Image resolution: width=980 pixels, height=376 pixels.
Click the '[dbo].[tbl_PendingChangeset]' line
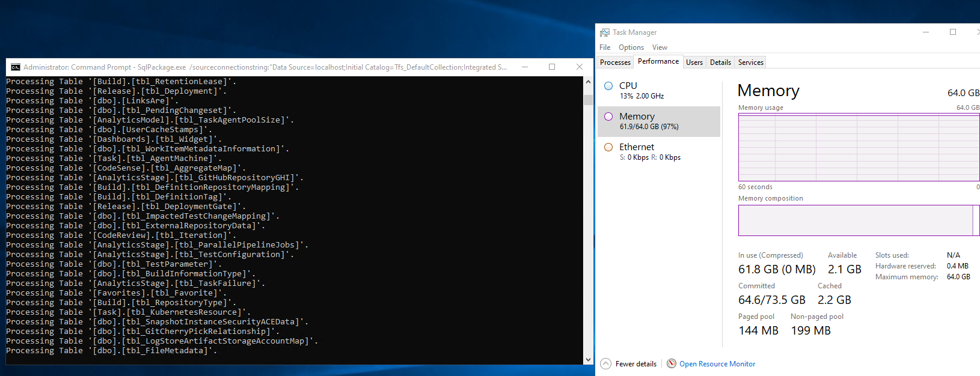click(x=121, y=111)
